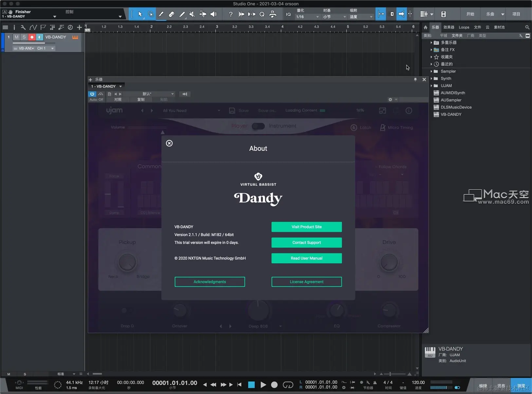Screen dimensions: 532x394
Task: Open the 开始 start page
Action: click(470, 14)
